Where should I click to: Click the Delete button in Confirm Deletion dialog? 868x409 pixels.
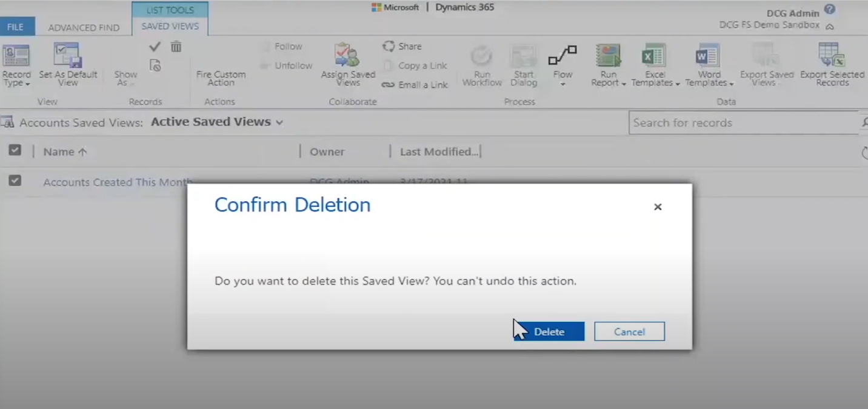click(549, 331)
